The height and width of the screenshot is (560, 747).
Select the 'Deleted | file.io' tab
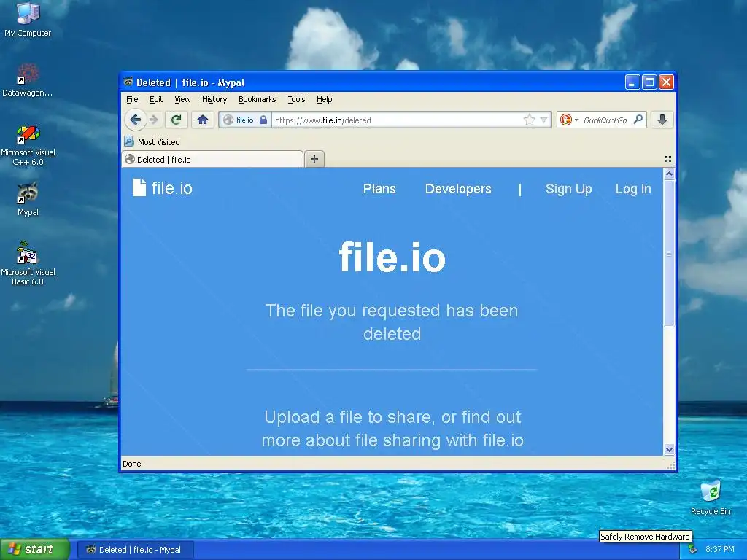pos(212,160)
